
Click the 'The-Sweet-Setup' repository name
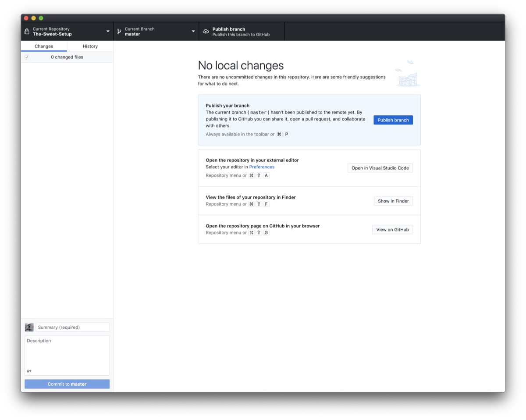52,34
